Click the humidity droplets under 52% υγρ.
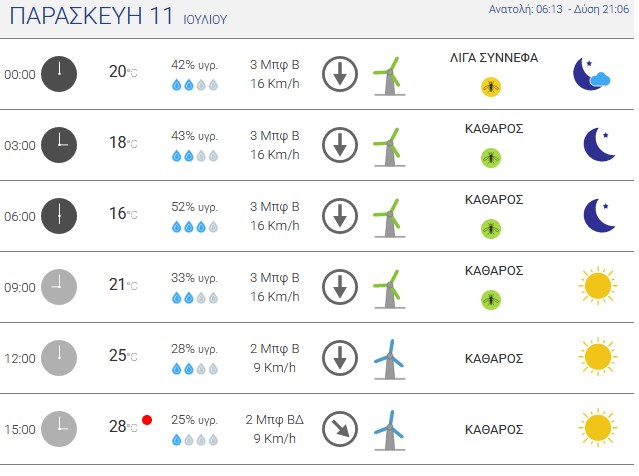 pos(195,227)
